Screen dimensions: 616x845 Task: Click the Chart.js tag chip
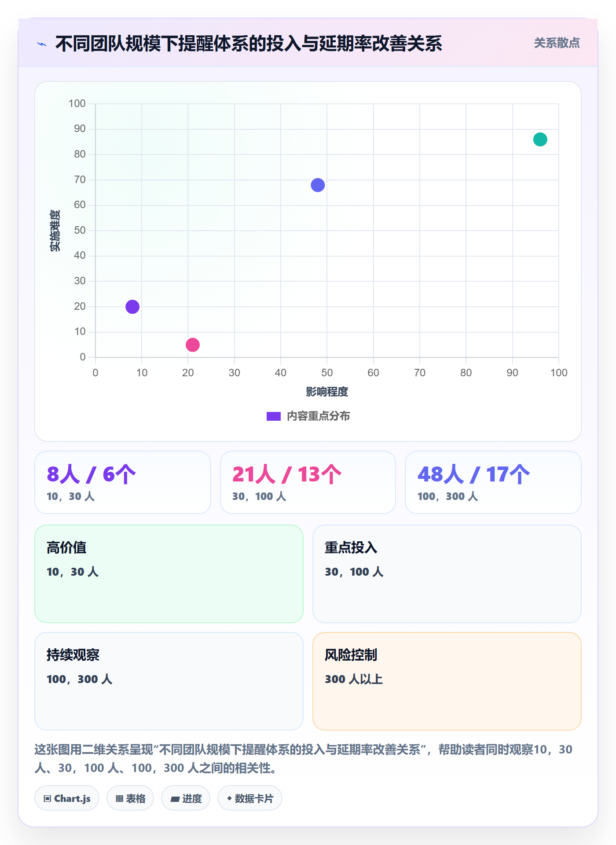pyautogui.click(x=67, y=798)
